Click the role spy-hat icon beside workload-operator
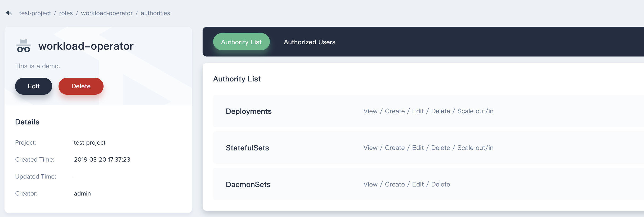 pyautogui.click(x=24, y=46)
